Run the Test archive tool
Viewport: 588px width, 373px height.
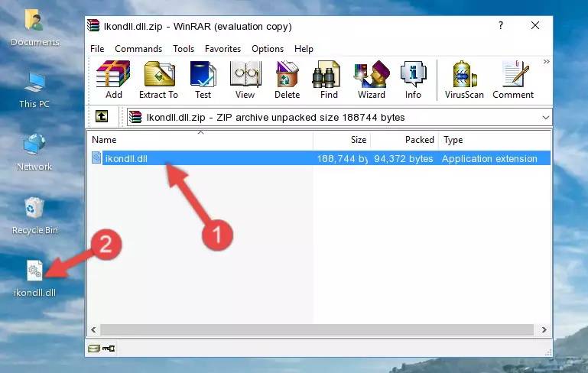[203, 79]
